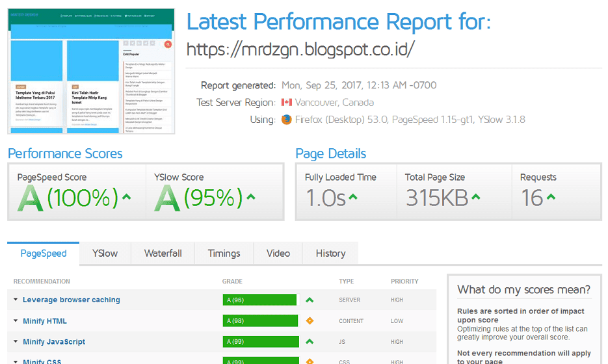Expand the Minify CSS row triangle
This screenshot has height=364, width=608.
[x=16, y=361]
